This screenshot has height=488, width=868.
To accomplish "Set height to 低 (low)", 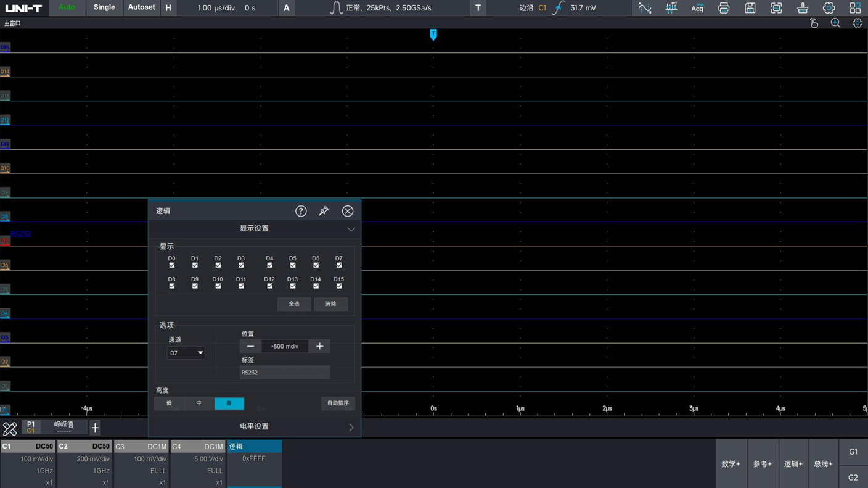I will 169,403.
